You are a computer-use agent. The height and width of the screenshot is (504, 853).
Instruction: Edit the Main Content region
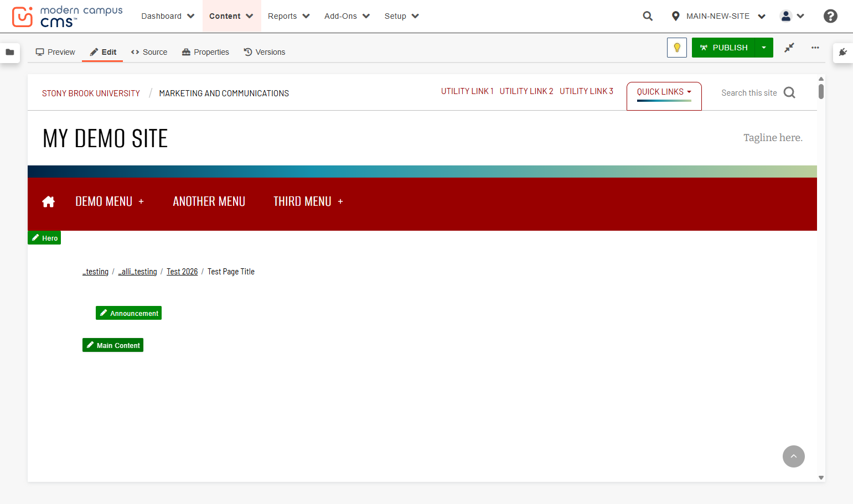point(113,345)
